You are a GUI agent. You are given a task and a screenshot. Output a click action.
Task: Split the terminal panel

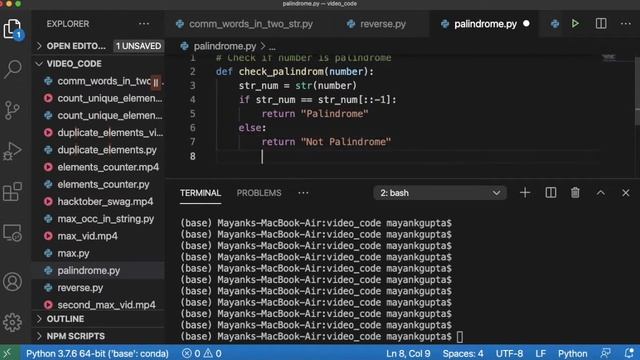coord(551,193)
